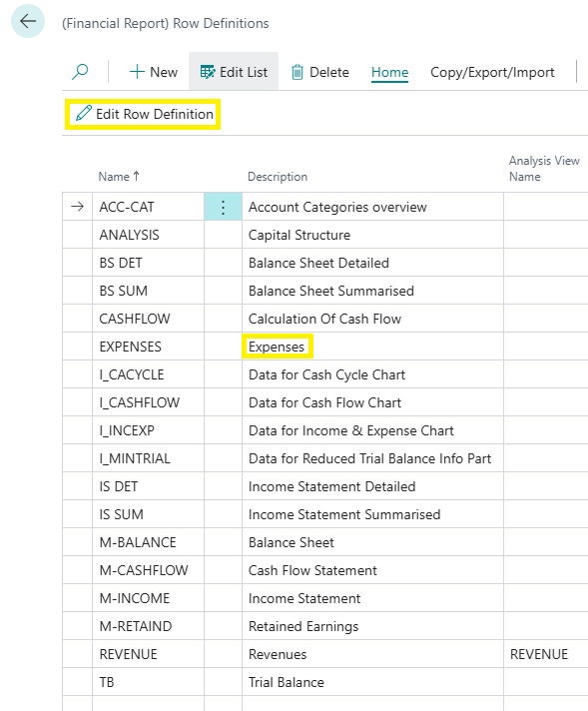Click the Edit List grid icon
The width and height of the screenshot is (588, 711).
(x=208, y=72)
